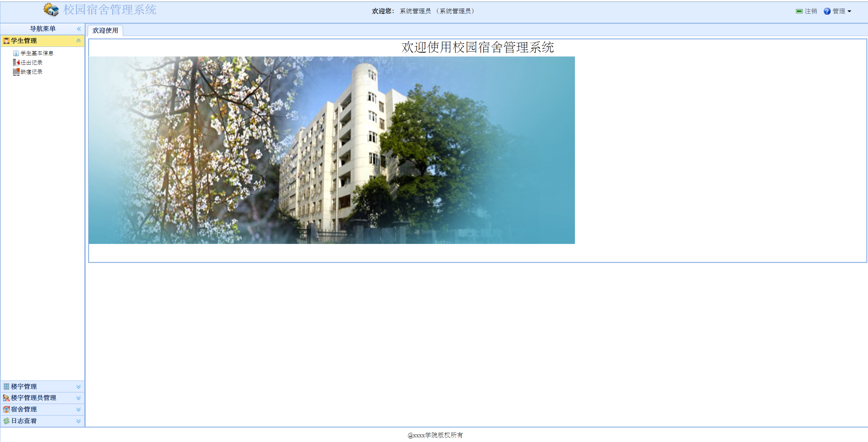Click the blue help icon beside 管理
This screenshot has height=442, width=868.
click(827, 11)
